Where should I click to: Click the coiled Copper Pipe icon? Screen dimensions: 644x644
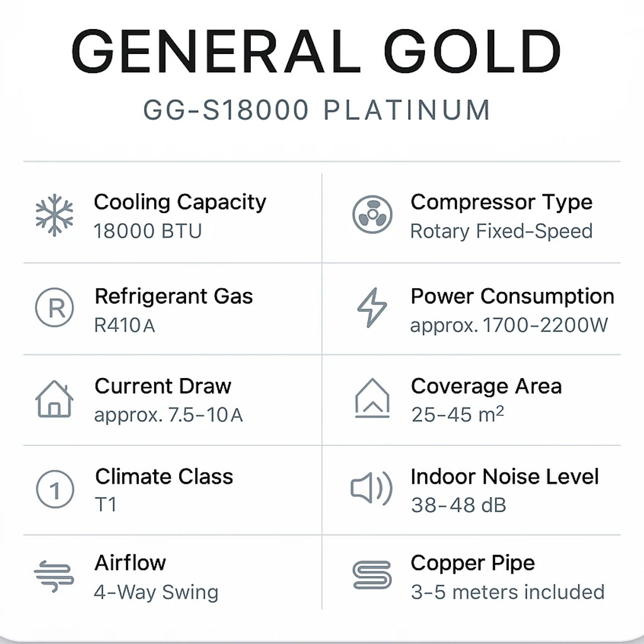[372, 575]
